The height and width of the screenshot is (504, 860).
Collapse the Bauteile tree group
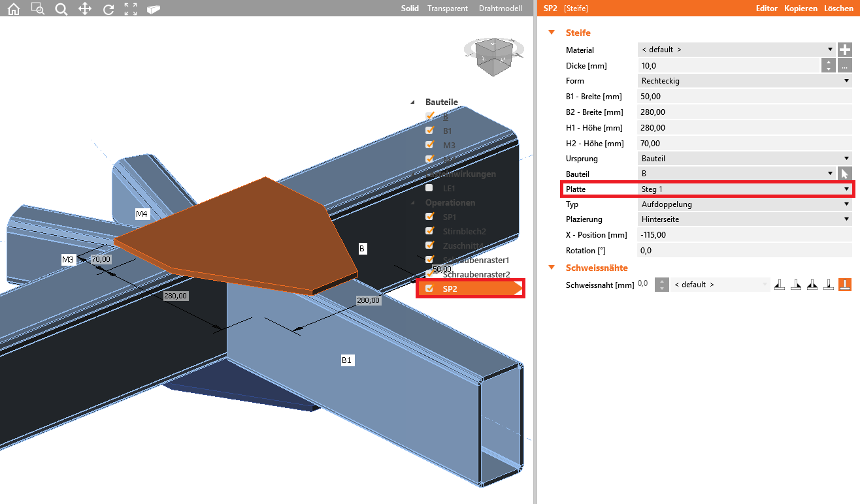(x=412, y=102)
